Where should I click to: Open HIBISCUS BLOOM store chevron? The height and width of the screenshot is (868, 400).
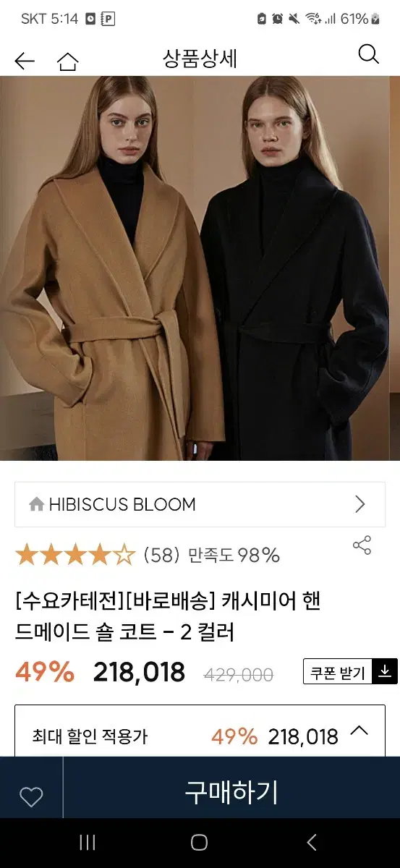tap(360, 504)
